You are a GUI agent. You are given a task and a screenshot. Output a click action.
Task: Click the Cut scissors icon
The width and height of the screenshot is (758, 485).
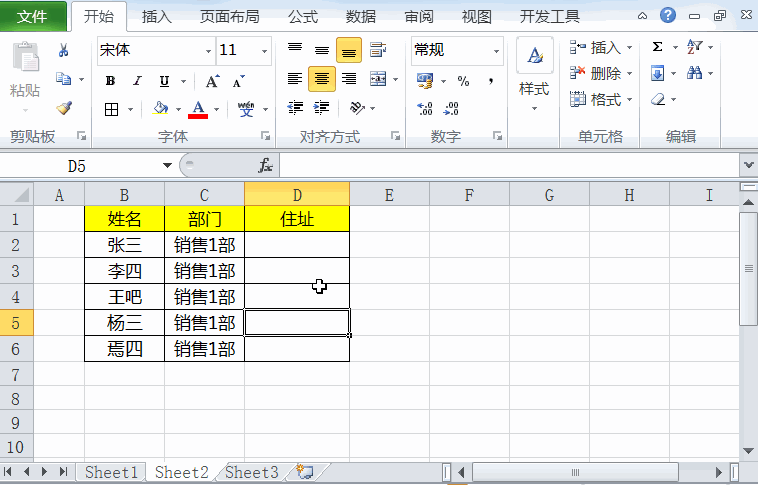63,50
